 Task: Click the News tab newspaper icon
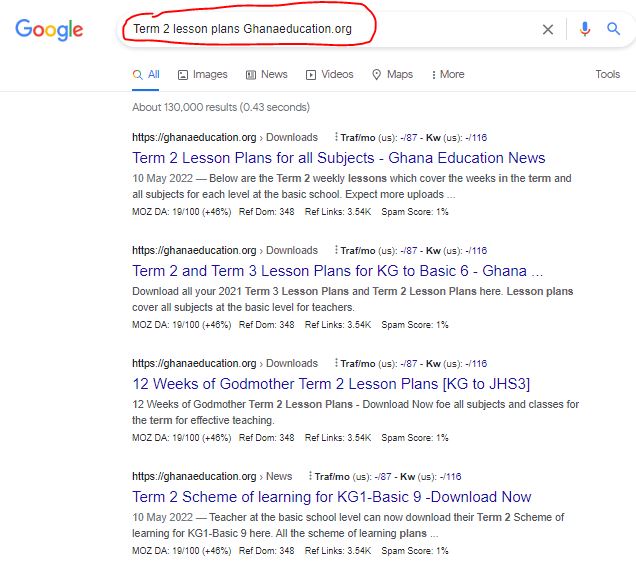[251, 75]
